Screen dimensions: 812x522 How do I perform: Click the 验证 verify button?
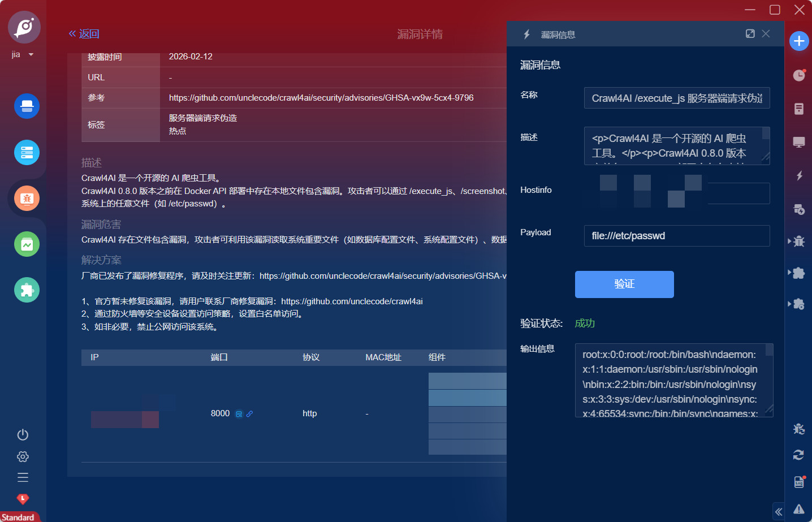[624, 284]
